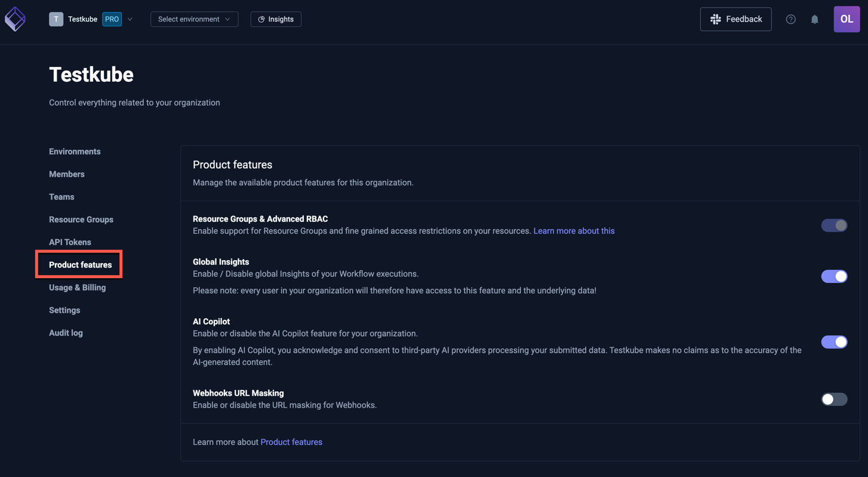The image size is (868, 477).
Task: Click the PRO badge next to Testkube
Action: (111, 19)
